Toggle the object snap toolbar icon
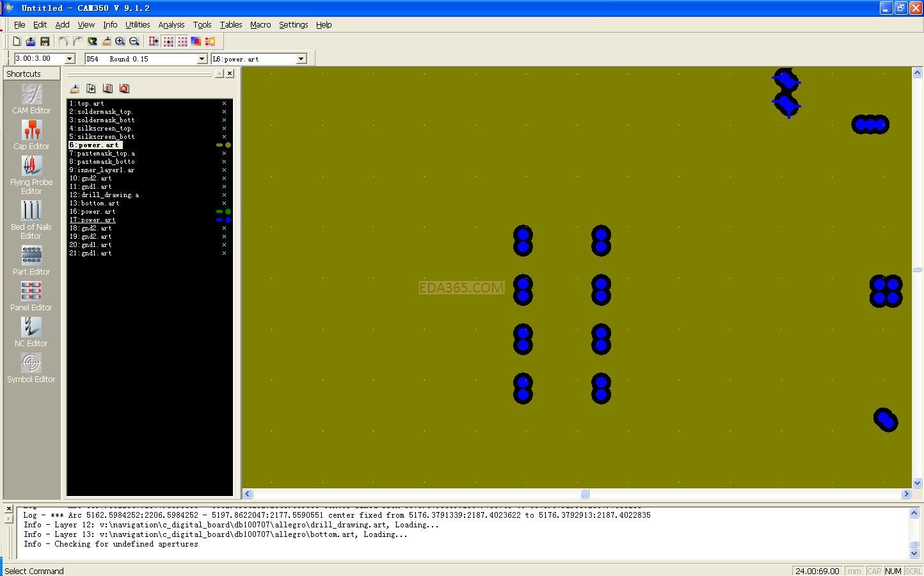 154,42
